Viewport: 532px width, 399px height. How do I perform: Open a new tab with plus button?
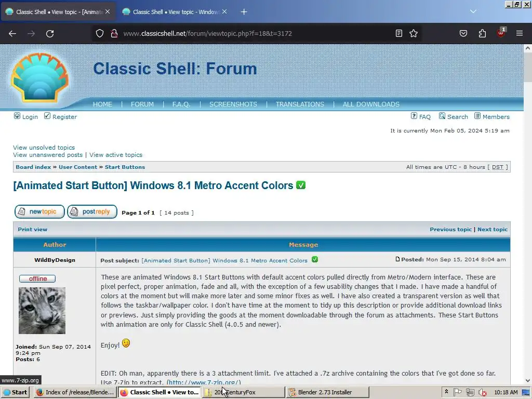(244, 12)
